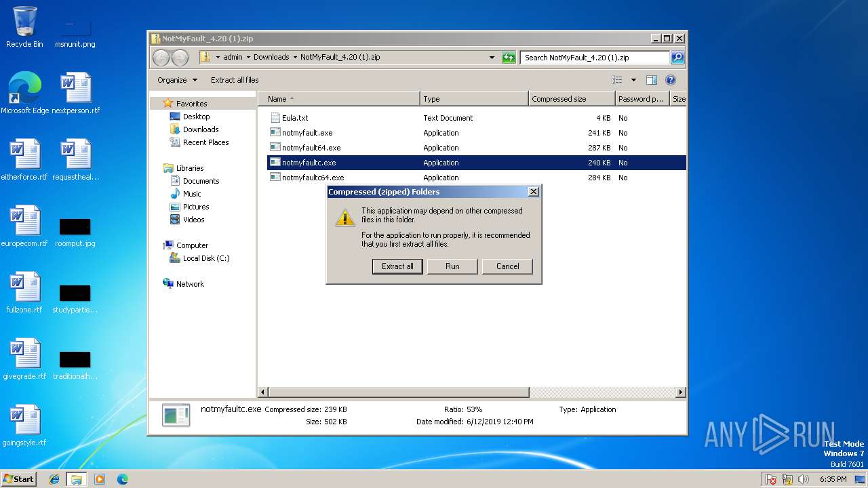This screenshot has height=488, width=868.
Task: Select europecom.rtf desktop document
Action: point(24,226)
